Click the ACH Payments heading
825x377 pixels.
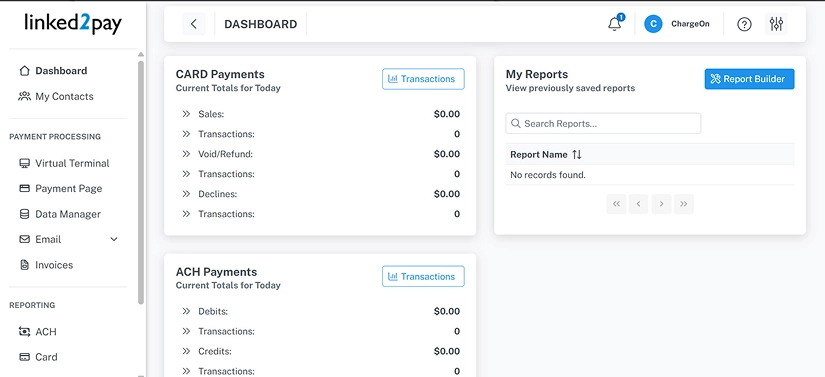click(216, 272)
